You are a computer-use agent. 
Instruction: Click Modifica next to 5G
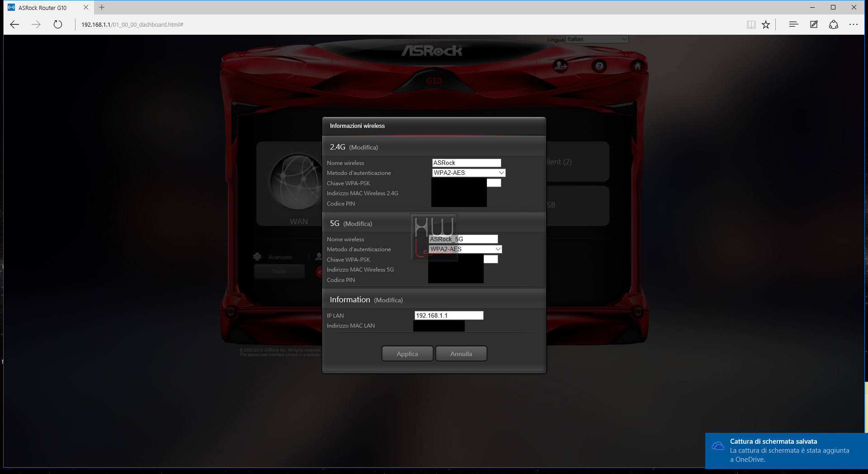click(x=358, y=224)
